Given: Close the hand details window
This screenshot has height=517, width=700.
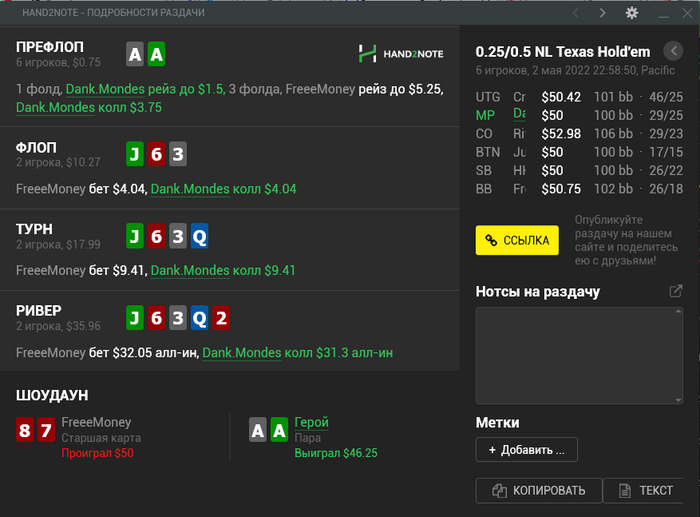Looking at the screenshot, I should coord(688,13).
